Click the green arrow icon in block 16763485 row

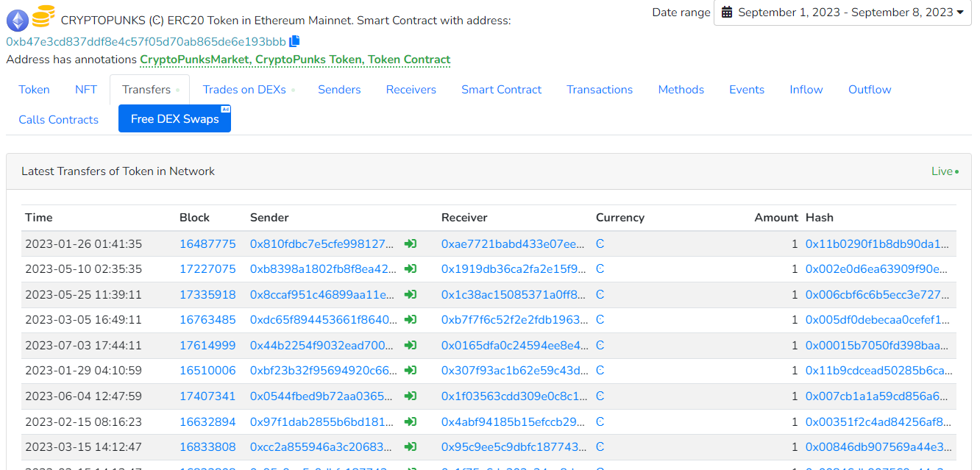(411, 320)
